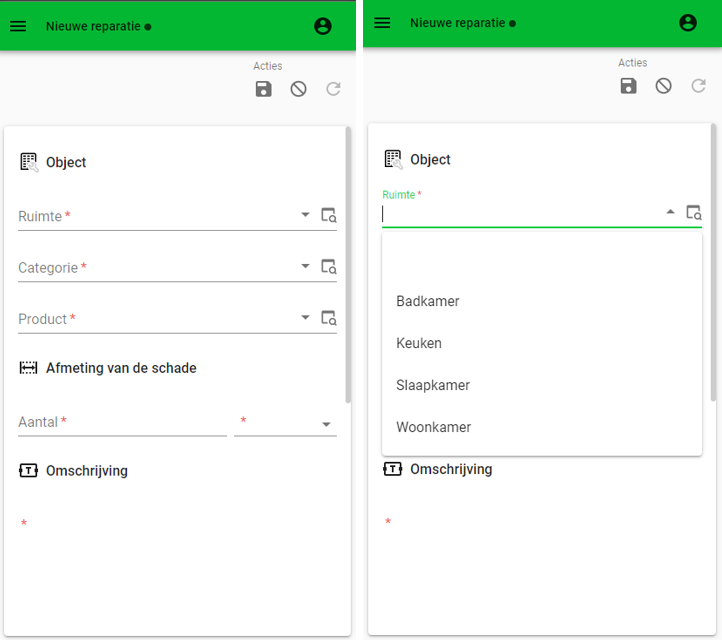Open hamburger menu in left panel
722x640 pixels.
pyautogui.click(x=18, y=26)
